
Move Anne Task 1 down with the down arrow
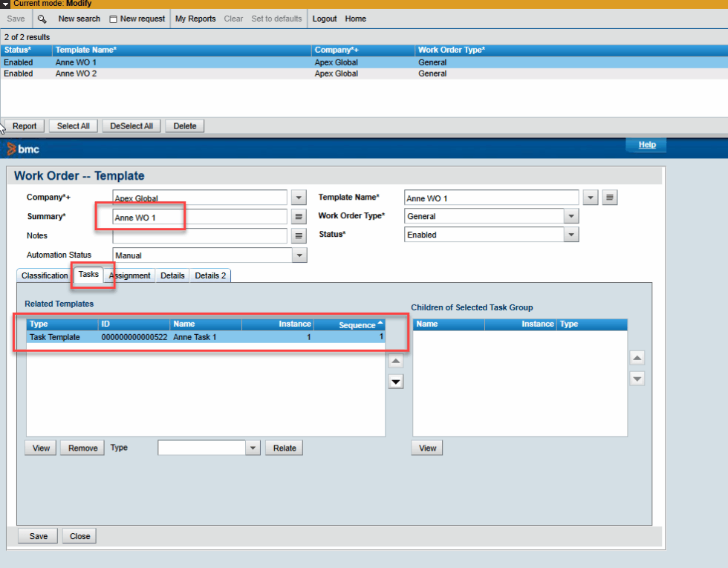click(x=395, y=381)
